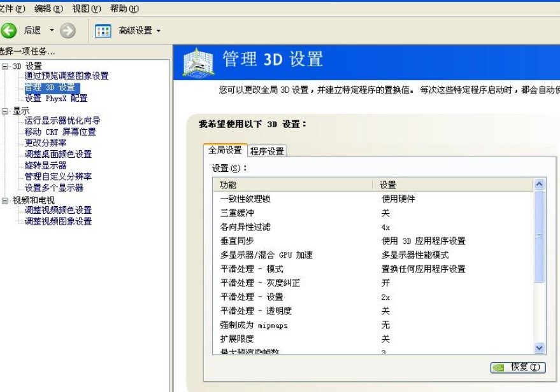
Task: Click the settings list scrollbar thumb
Action: pos(539,237)
